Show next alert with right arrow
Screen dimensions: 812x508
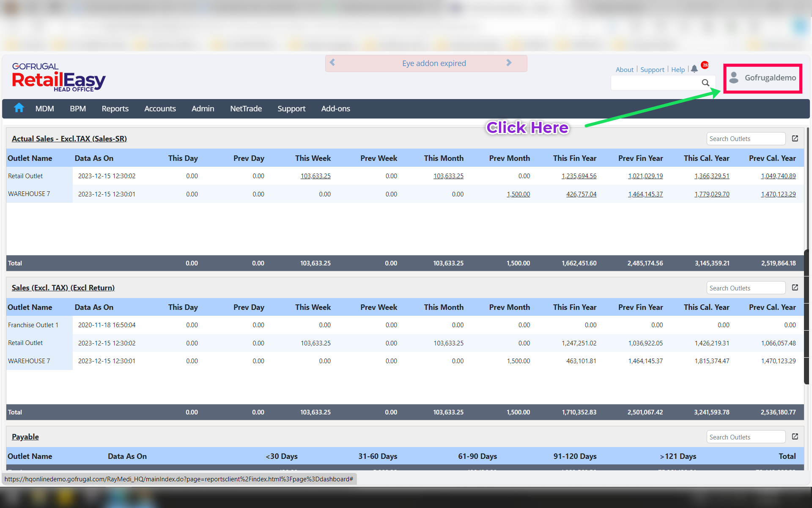[509, 63]
